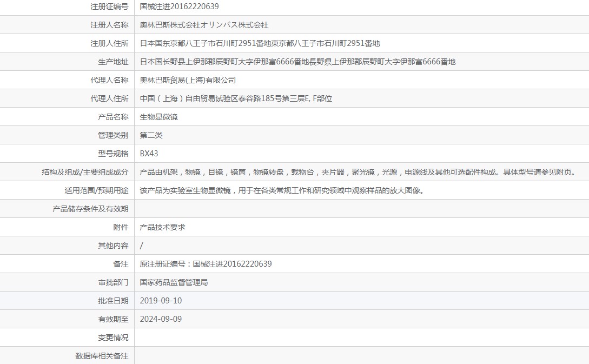
Task: Click the 适用范围/预期用途 label
Action: click(x=96, y=190)
